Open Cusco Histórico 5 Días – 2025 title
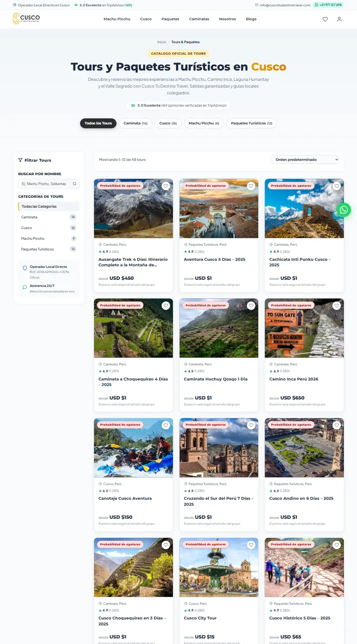The width and height of the screenshot is (357, 644). 300,618
